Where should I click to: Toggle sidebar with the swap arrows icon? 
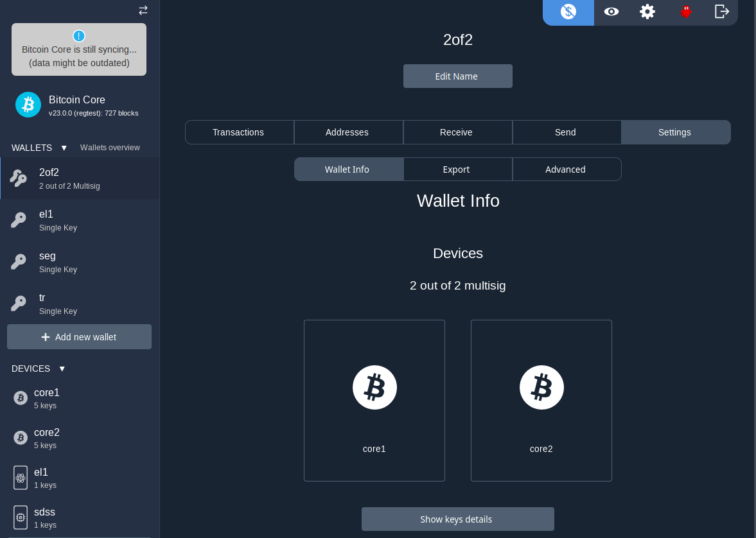[x=143, y=10]
